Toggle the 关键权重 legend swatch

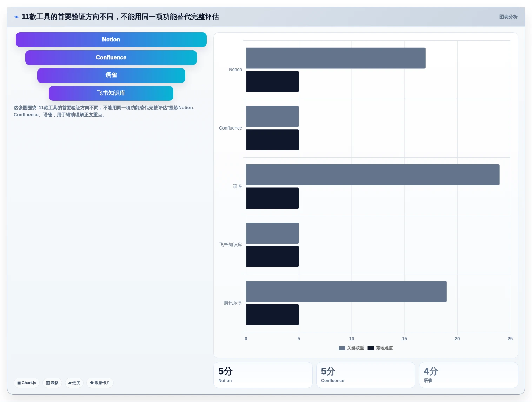coord(342,348)
